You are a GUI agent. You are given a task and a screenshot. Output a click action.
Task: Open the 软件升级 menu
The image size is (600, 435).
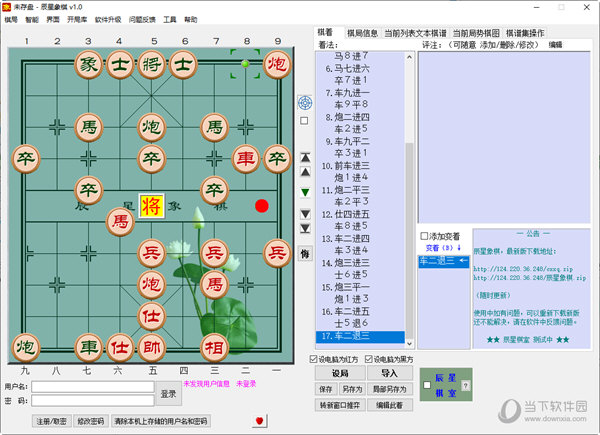pyautogui.click(x=108, y=20)
